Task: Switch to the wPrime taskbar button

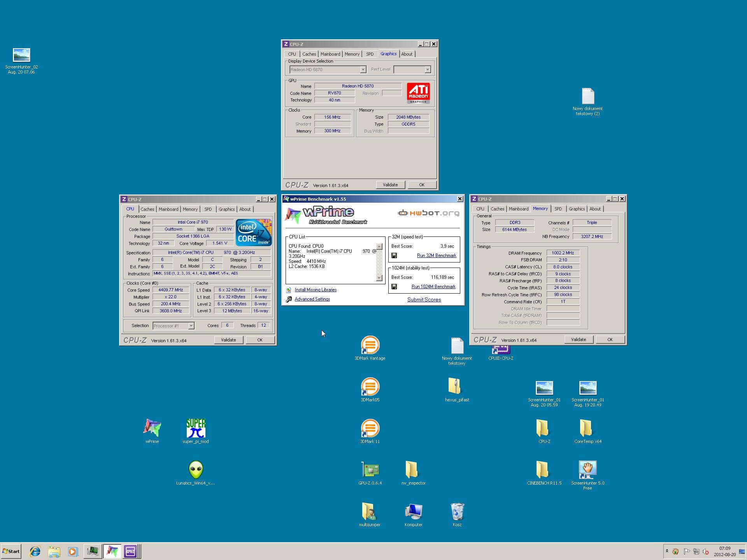Action: (x=112, y=551)
